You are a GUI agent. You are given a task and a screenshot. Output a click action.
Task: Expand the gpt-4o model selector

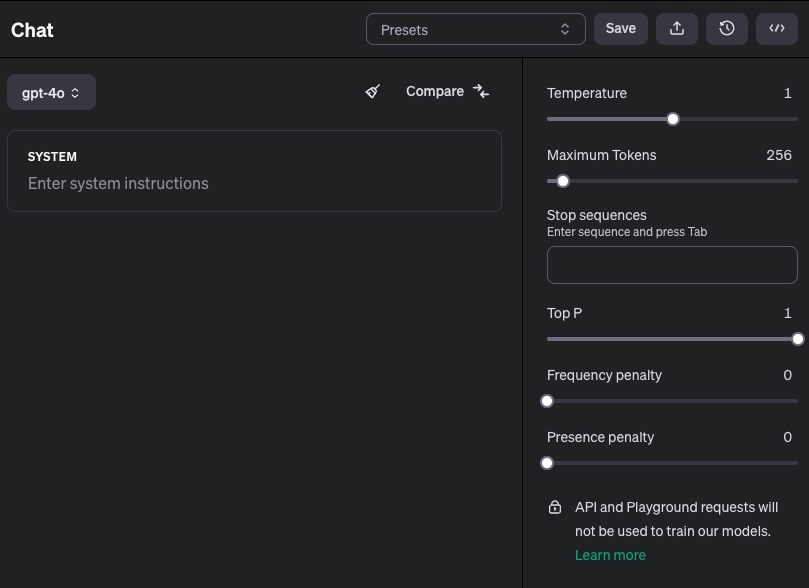(51, 92)
